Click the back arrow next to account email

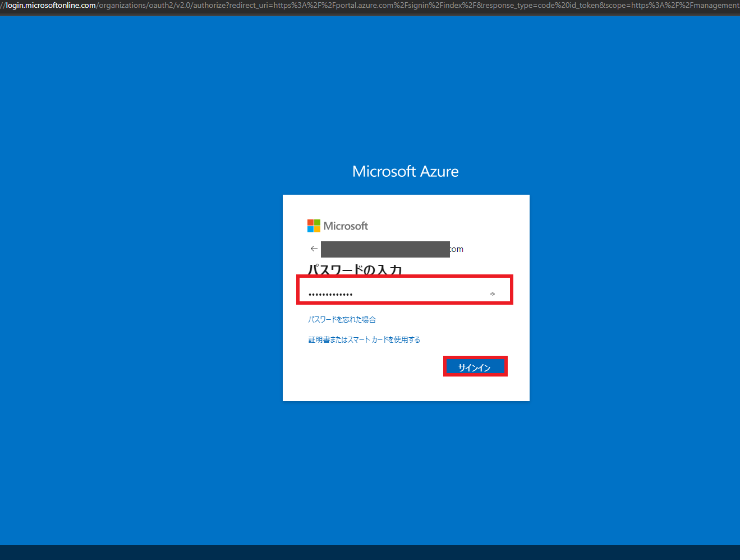(x=314, y=249)
